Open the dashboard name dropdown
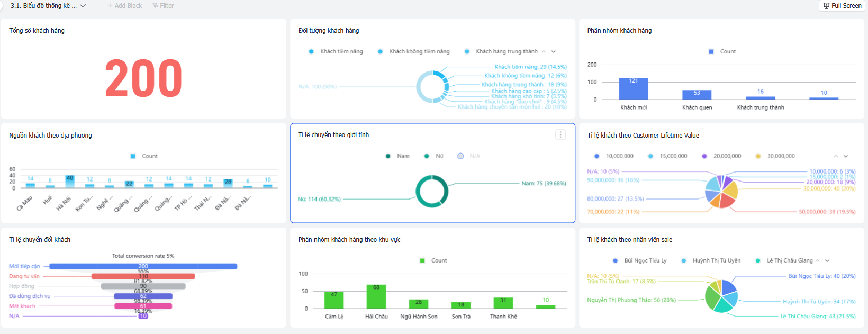The image size is (868, 334). [48, 6]
